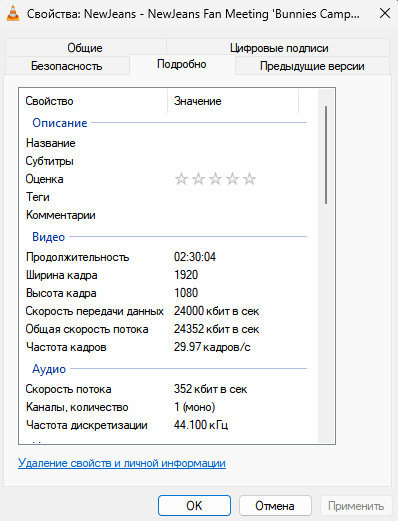
Task: Select the Подробно tab
Action: tap(182, 64)
